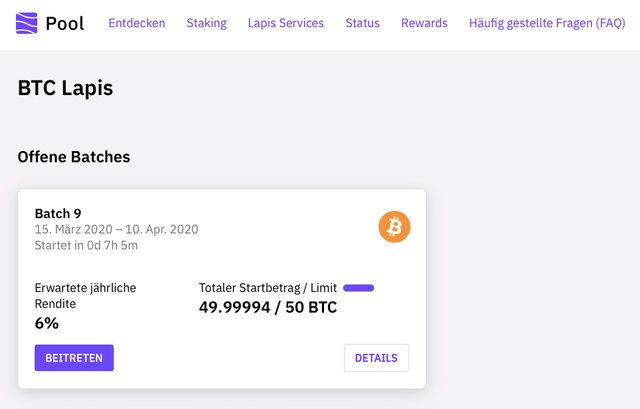Click the orange Bitcoin icon
Screen dimensions: 640x409
394,227
